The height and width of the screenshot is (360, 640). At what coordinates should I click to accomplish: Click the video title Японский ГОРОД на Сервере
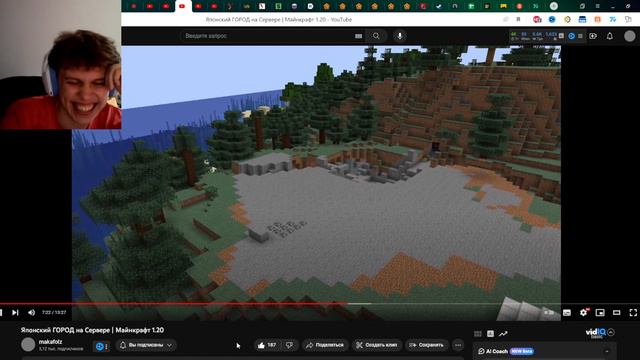(x=92, y=330)
